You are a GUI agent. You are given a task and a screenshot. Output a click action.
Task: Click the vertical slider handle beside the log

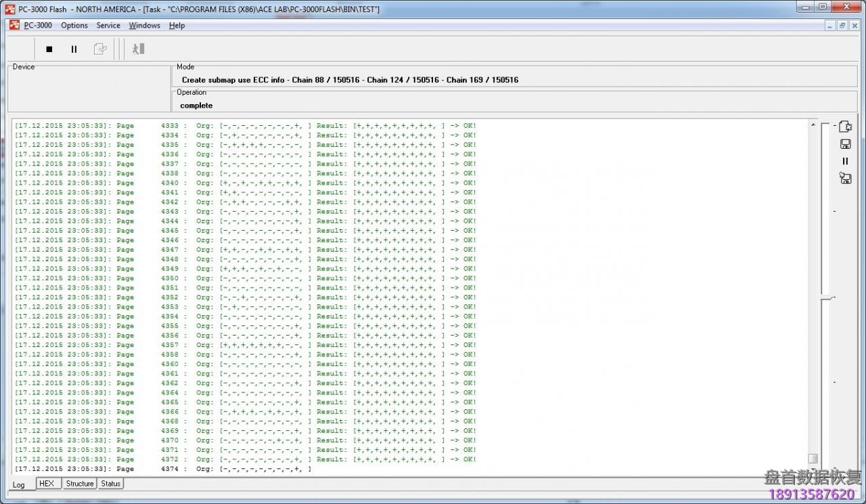[x=827, y=298]
